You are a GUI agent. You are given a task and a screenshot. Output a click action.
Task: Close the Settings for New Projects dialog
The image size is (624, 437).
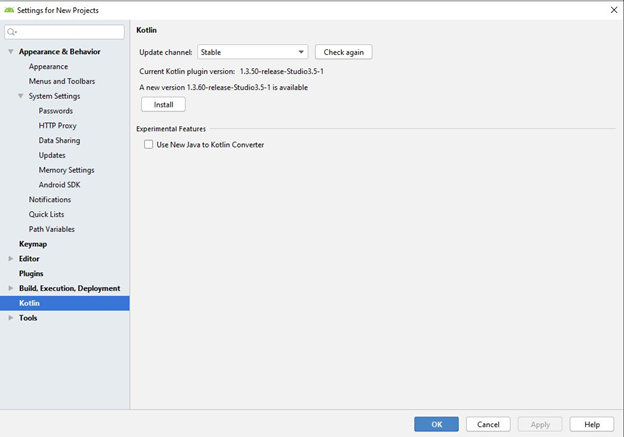click(x=614, y=10)
